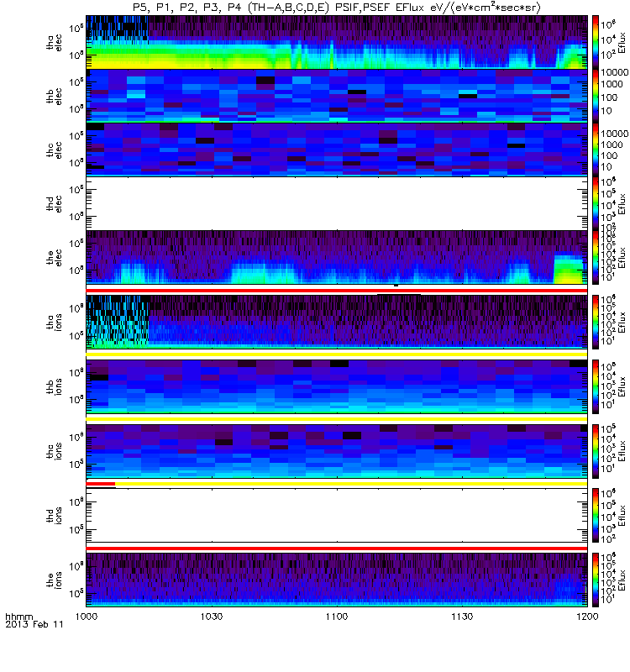630x672 pixels.
Task: Click the thc elec spectrogram panel
Action: click(x=337, y=150)
